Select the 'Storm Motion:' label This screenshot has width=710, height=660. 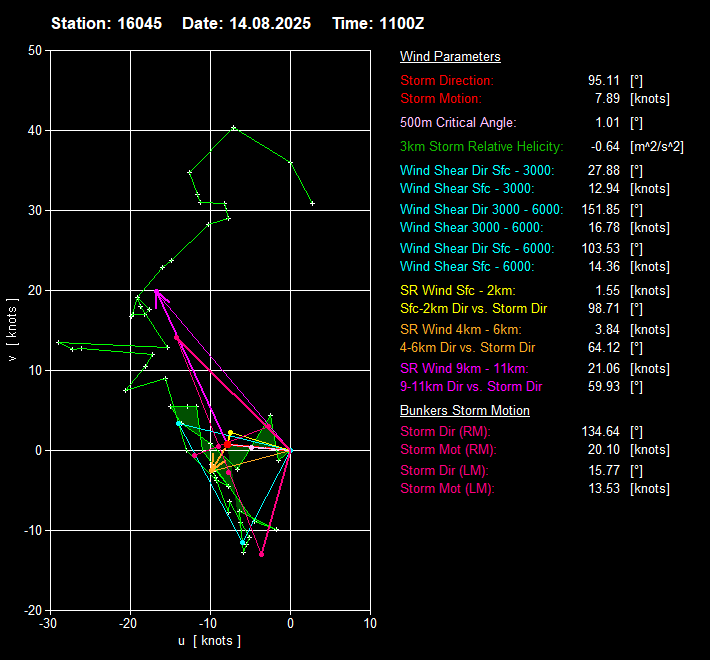[441, 99]
